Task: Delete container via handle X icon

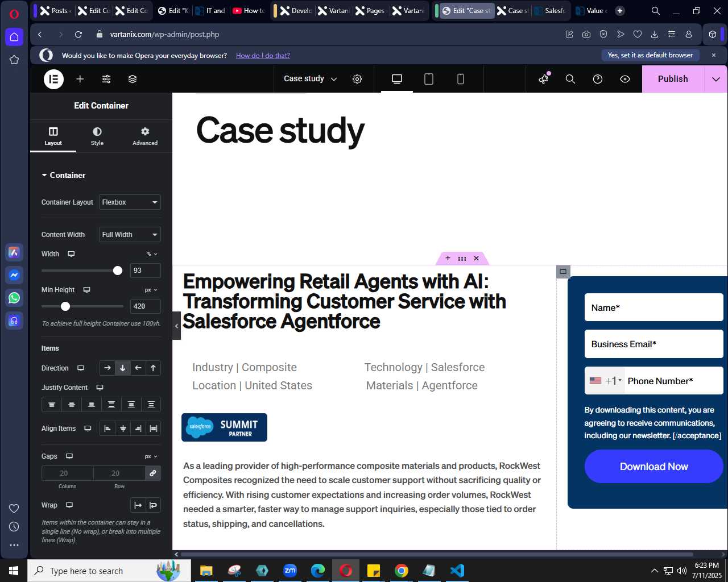Action: pos(477,259)
